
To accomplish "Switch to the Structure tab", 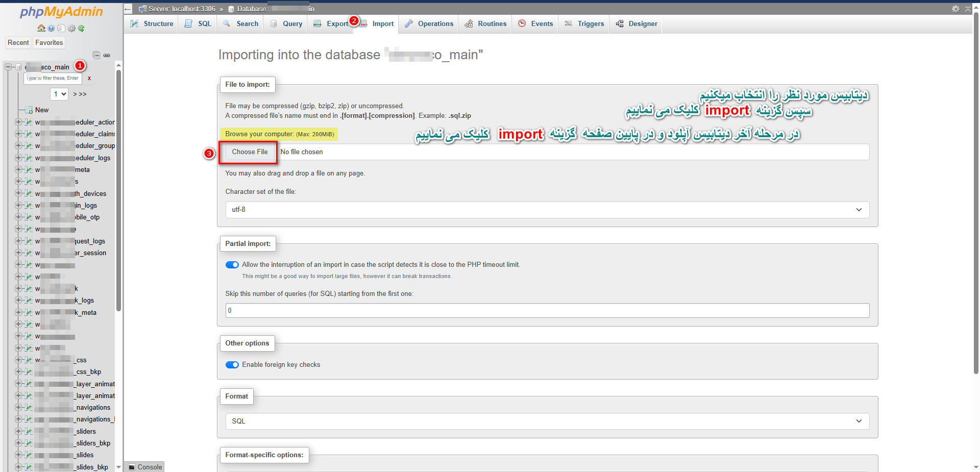I will [152, 24].
